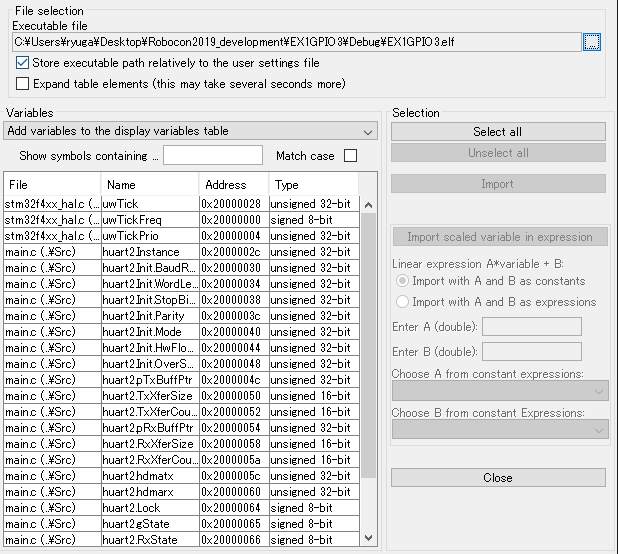Select the huart2.Init.Parity row
The width and height of the screenshot is (618, 554).
pos(182,316)
